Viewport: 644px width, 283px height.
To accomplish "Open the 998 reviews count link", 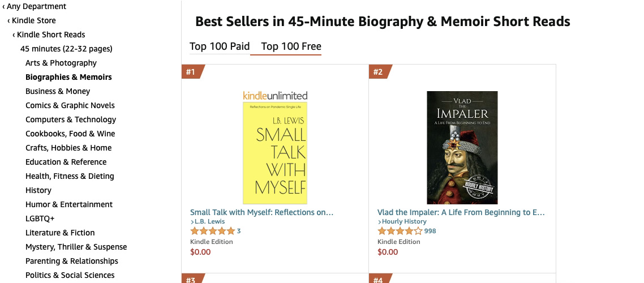I will pos(430,231).
